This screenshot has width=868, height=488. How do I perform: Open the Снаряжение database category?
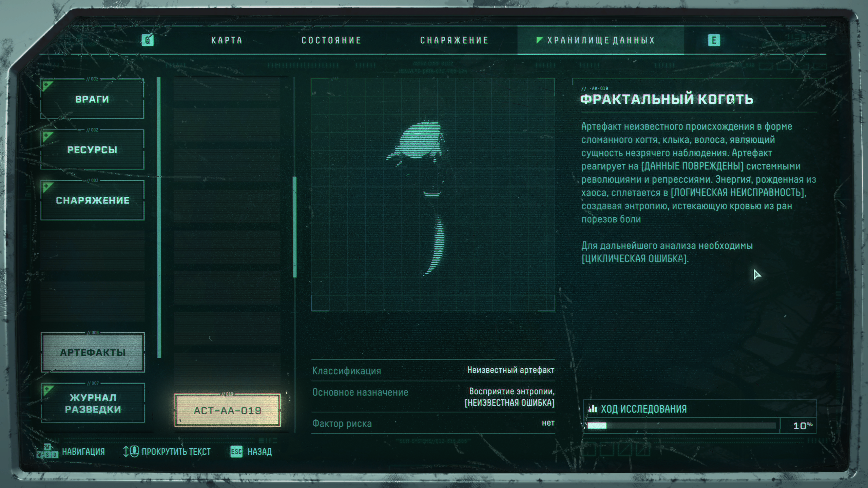click(92, 200)
